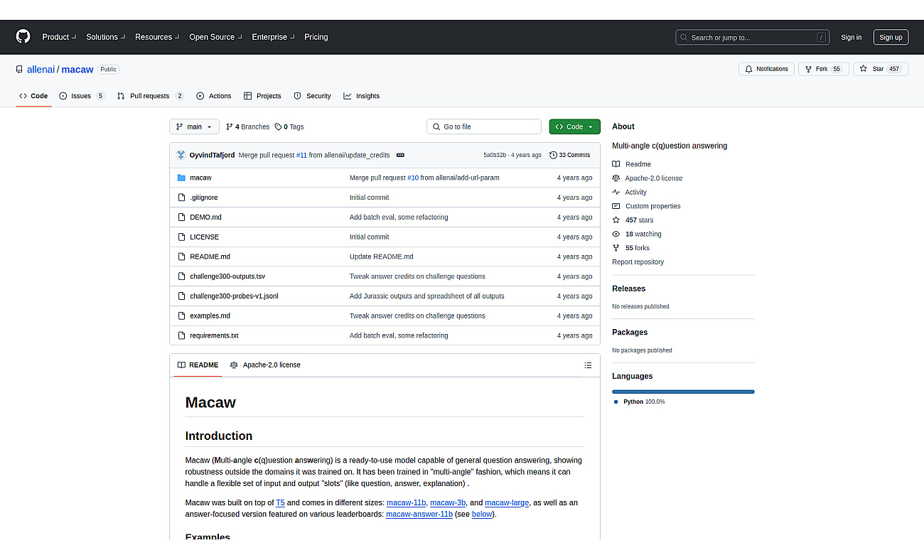Open DEMO.md file
The width and height of the screenshot is (924, 560).
coord(205,217)
